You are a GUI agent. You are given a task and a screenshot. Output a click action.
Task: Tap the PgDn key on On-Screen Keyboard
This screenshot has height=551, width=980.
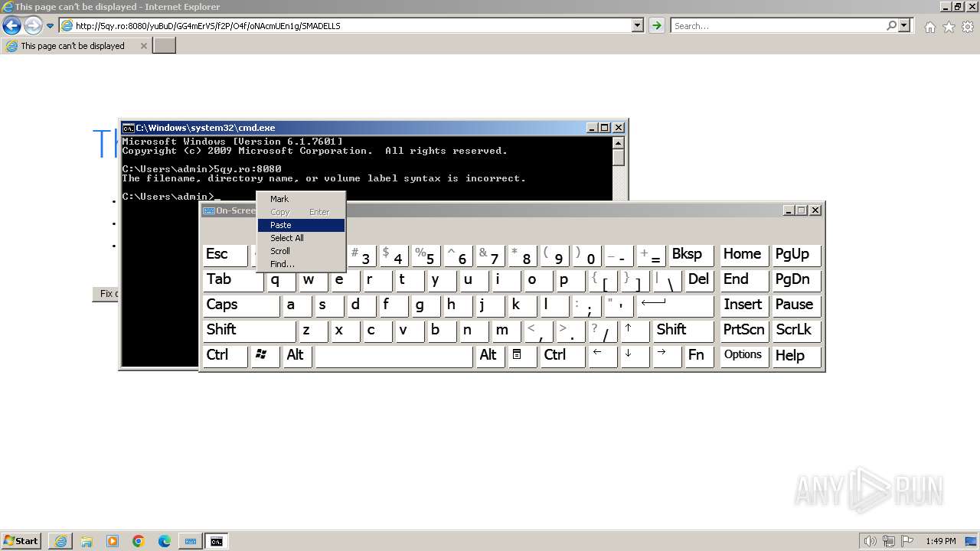point(796,280)
